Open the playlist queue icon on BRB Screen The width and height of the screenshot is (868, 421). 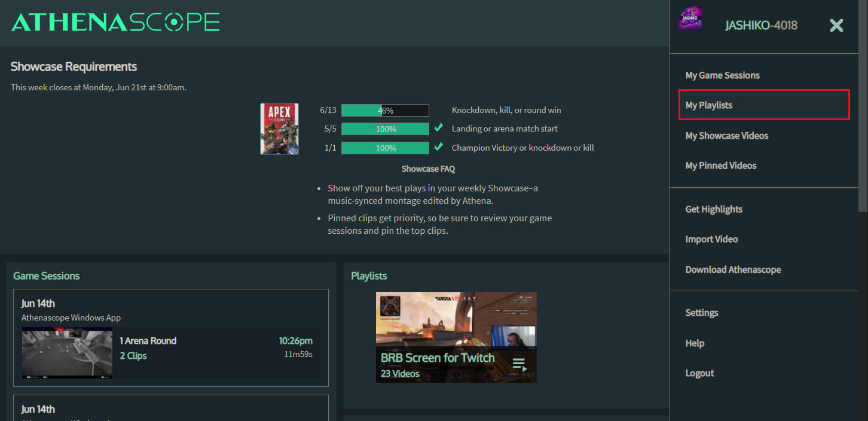(x=519, y=364)
